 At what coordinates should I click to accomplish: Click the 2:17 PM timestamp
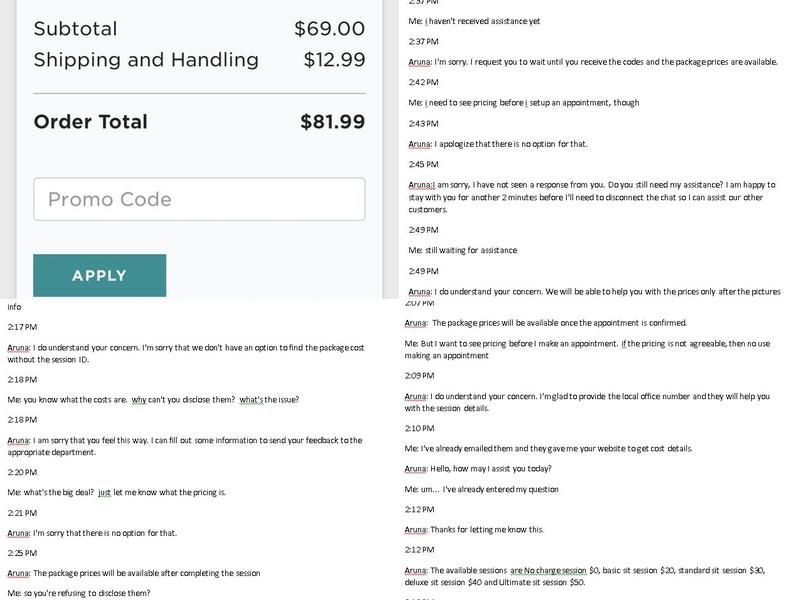coord(22,327)
